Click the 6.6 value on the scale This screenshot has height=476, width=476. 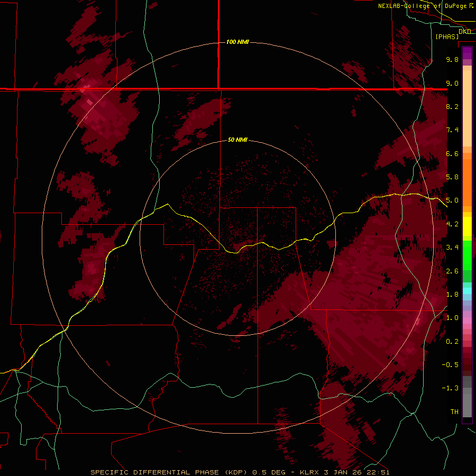(452, 153)
